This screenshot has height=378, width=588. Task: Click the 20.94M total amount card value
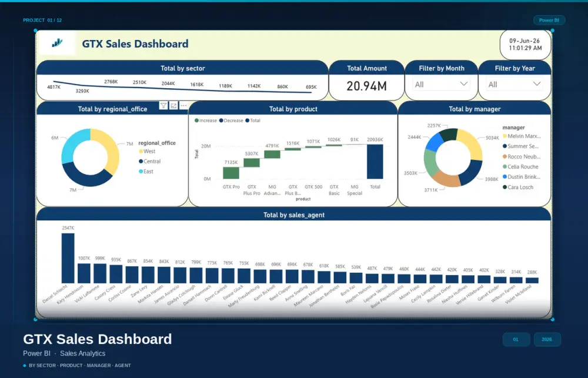click(366, 86)
